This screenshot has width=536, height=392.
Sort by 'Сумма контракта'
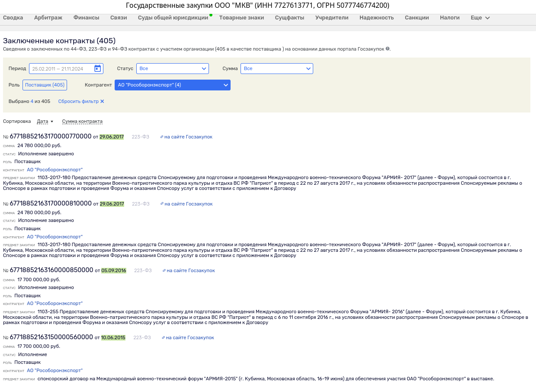click(x=82, y=121)
